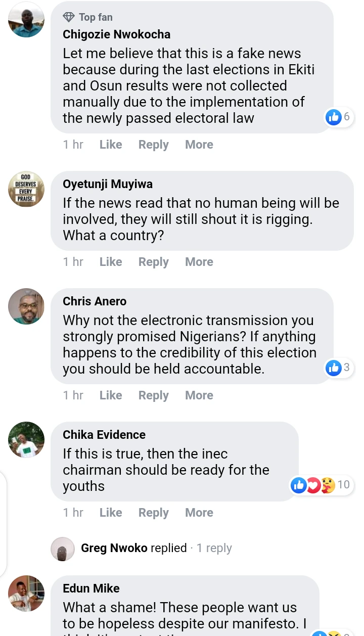
Task: Like Chigozie Nwokocha's comment
Action: point(111,145)
